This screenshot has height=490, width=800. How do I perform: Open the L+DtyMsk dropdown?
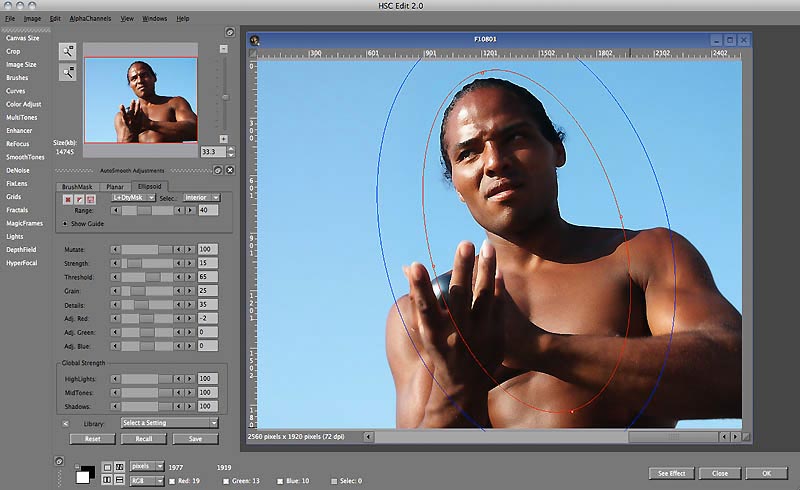click(x=133, y=198)
